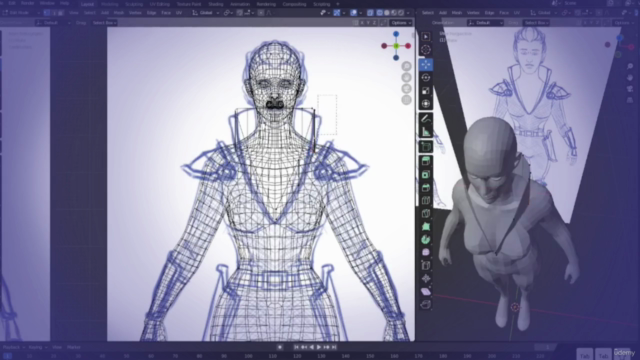Click the zoom icon in left viewport
This screenshot has width=640, height=360.
[406, 66]
